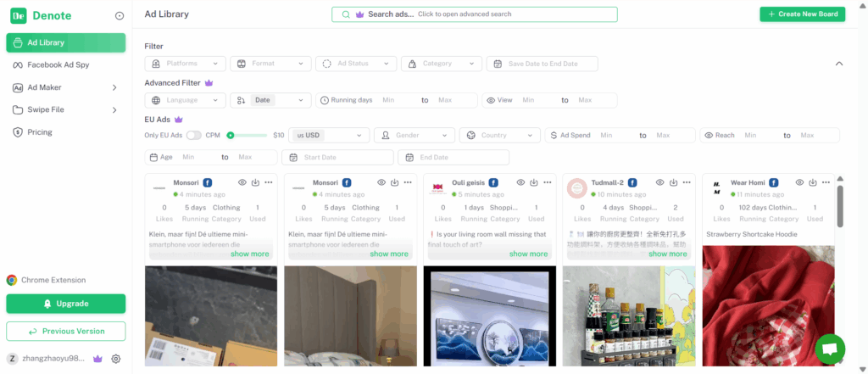Switch to Previous Version
The height and width of the screenshot is (374, 868).
point(66,332)
